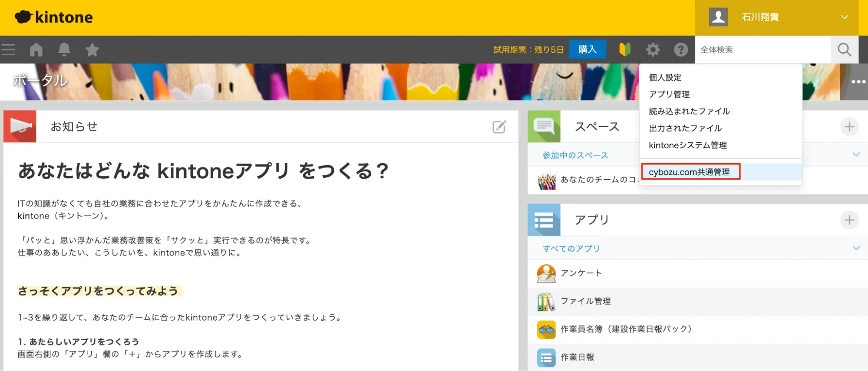Expand the 石川翔貴 user dropdown

[844, 17]
